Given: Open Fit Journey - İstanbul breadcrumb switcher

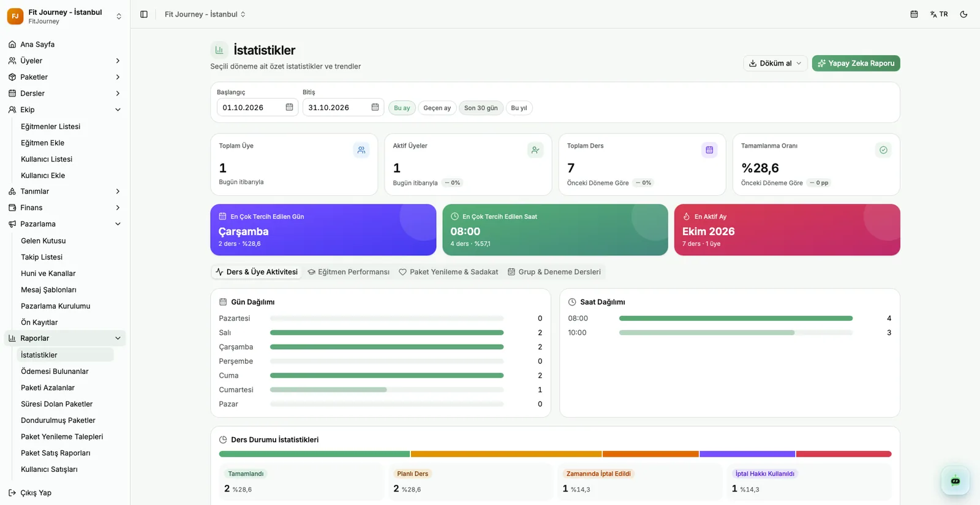Looking at the screenshot, I should (x=205, y=14).
